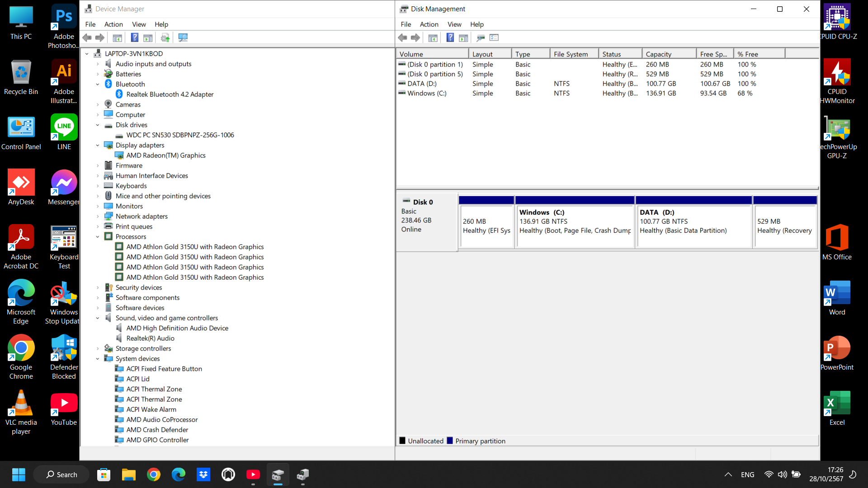Image resolution: width=868 pixels, height=488 pixels.
Task: Sort by Status column header
Action: point(620,54)
